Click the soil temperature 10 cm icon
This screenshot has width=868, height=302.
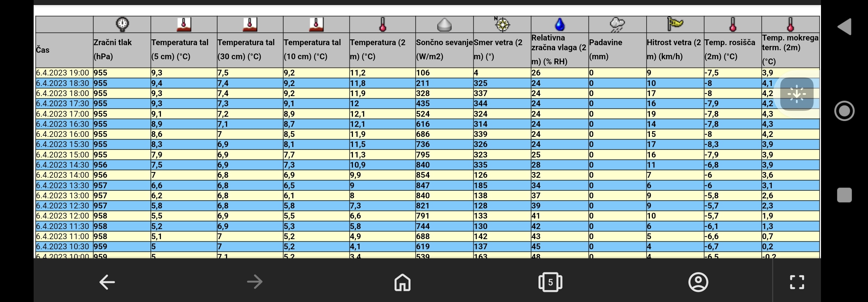(316, 24)
